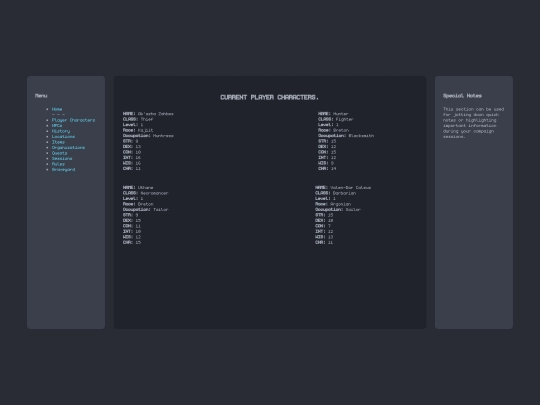Viewport: 540px width, 405px height.
Task: Open the Graveyard menu link
Action: [x=63, y=170]
